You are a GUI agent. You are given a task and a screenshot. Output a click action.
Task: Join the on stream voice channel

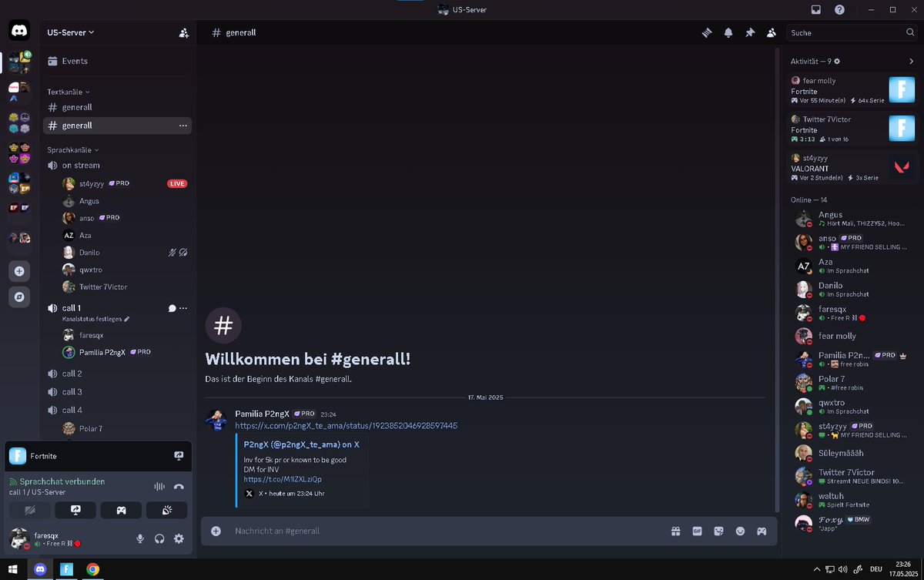[x=117, y=165]
